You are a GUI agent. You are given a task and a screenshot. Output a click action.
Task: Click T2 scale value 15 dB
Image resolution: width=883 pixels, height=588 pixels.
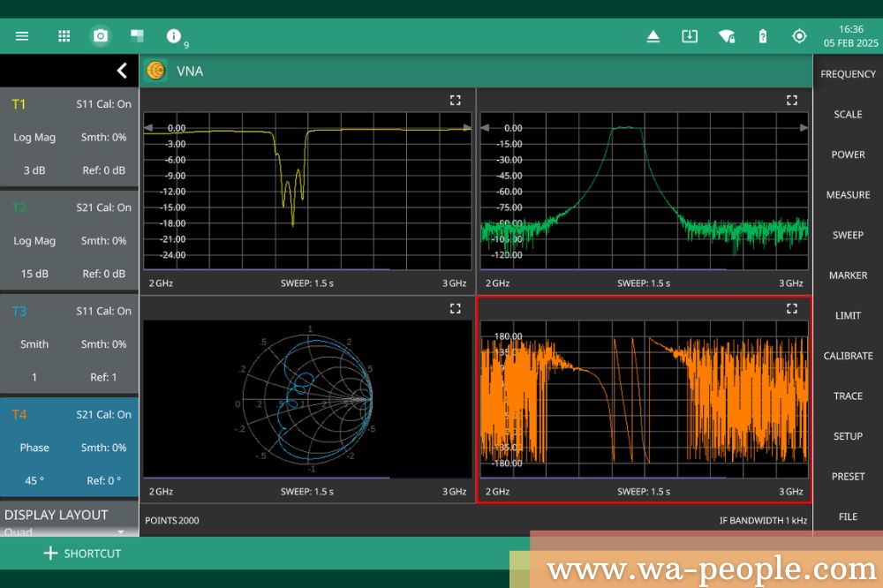(x=34, y=274)
